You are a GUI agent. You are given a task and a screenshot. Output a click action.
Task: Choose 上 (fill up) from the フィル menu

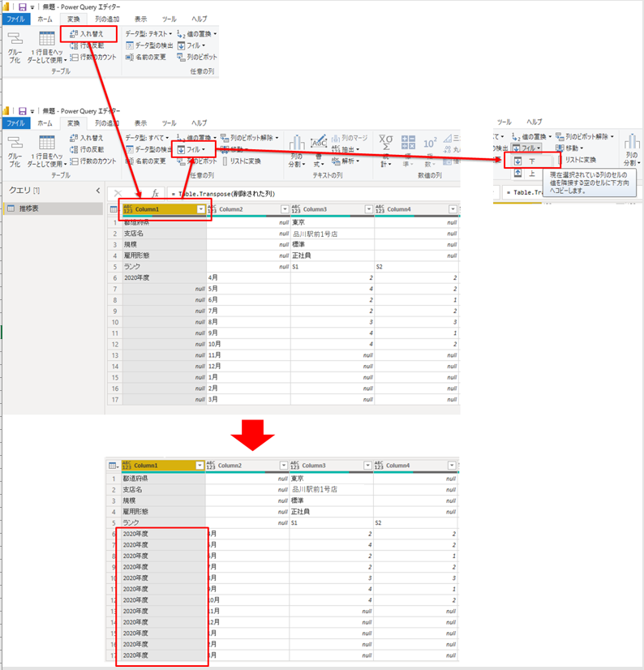click(x=530, y=174)
